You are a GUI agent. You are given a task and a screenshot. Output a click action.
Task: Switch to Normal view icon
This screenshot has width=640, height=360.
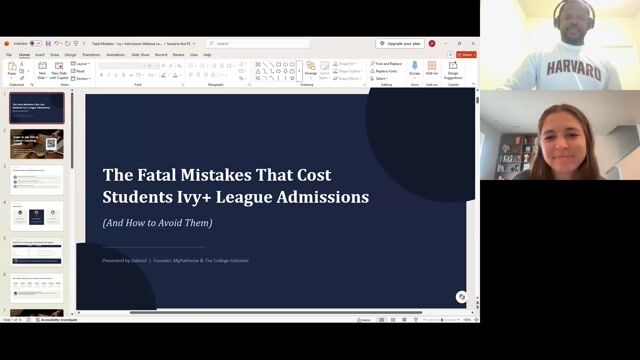tap(382, 320)
